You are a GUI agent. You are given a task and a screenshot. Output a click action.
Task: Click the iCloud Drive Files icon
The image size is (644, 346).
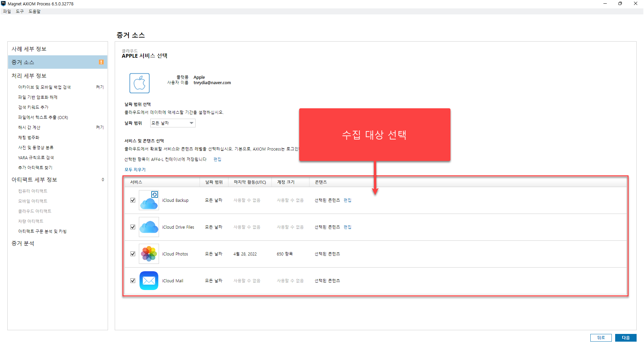click(149, 227)
